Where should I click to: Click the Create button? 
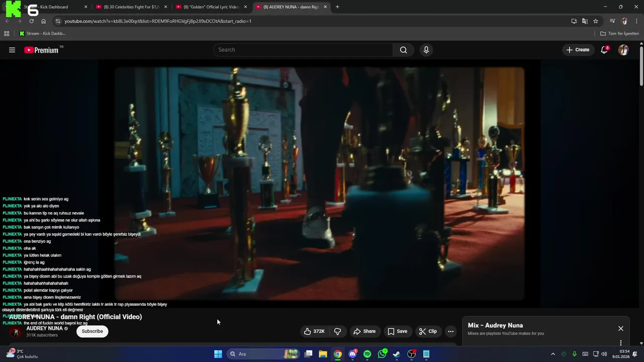(x=578, y=50)
